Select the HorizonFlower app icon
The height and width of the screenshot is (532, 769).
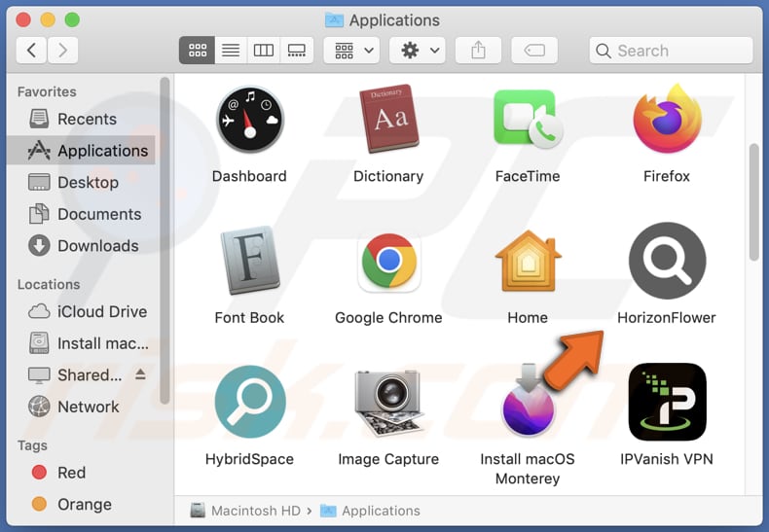(x=667, y=261)
